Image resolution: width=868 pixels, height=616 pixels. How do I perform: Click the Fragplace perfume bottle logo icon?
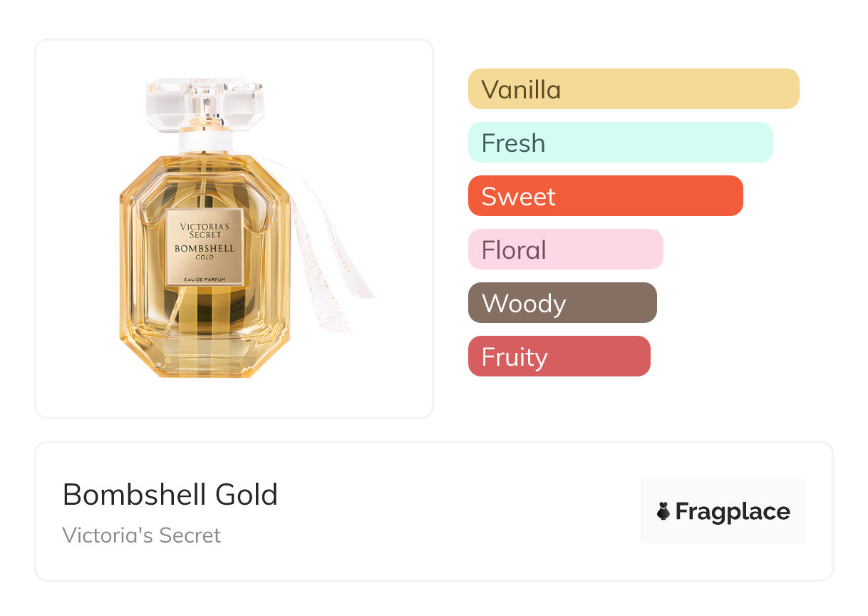tap(663, 511)
